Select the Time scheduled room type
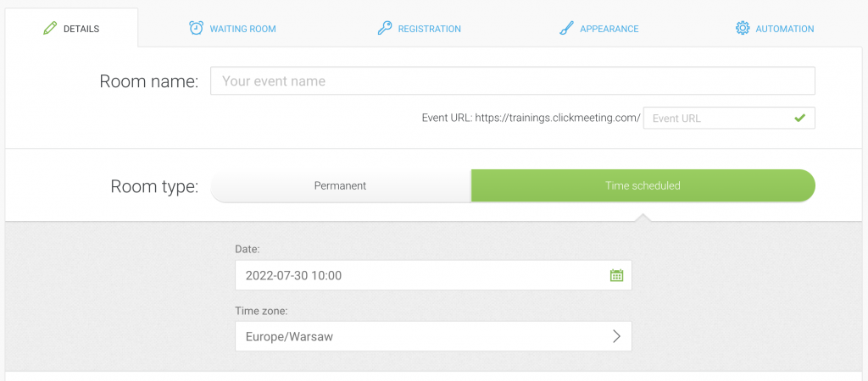Viewport: 868px width, 381px height. point(643,185)
